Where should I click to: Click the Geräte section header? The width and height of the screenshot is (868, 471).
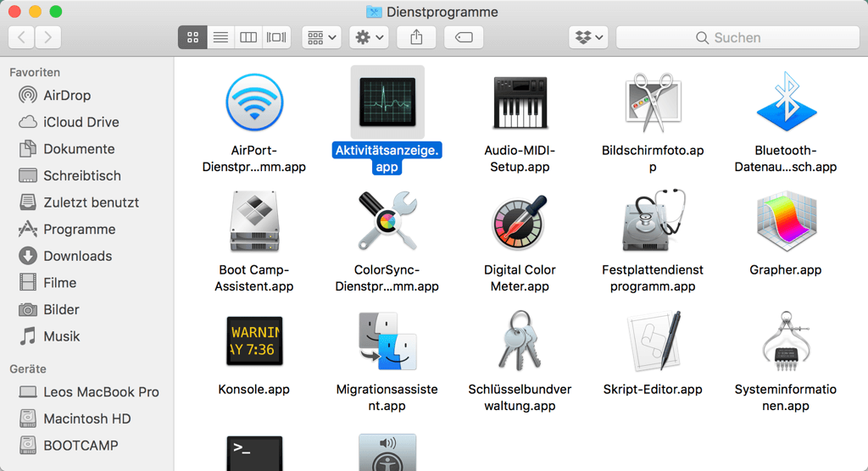pyautogui.click(x=28, y=369)
